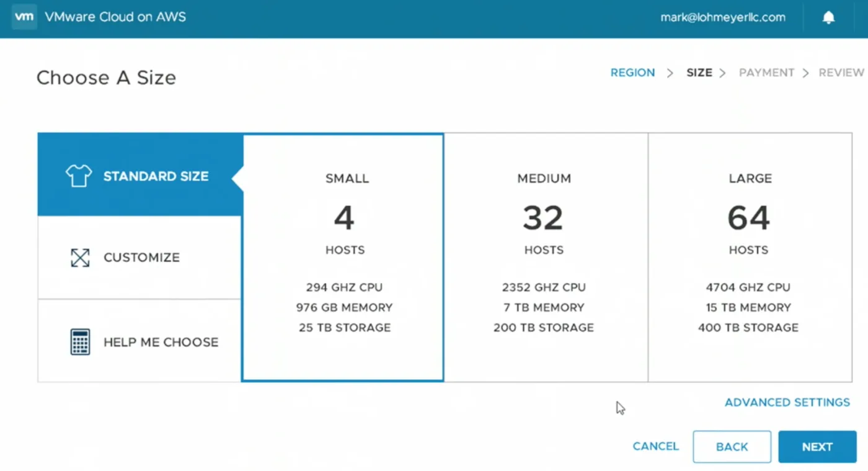Image resolution: width=868 pixels, height=471 pixels.
Task: Click the Review step in breadcrumb
Action: (x=841, y=73)
